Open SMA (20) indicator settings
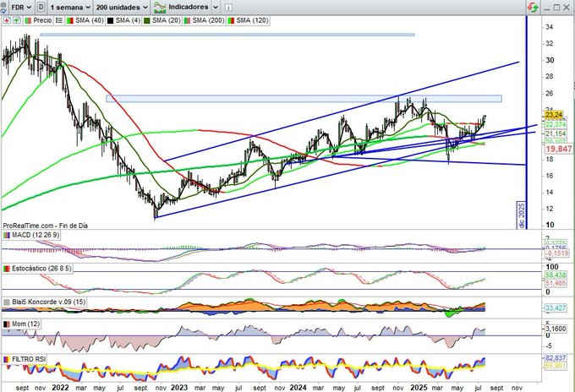The width and height of the screenshot is (575, 392). 166,20
